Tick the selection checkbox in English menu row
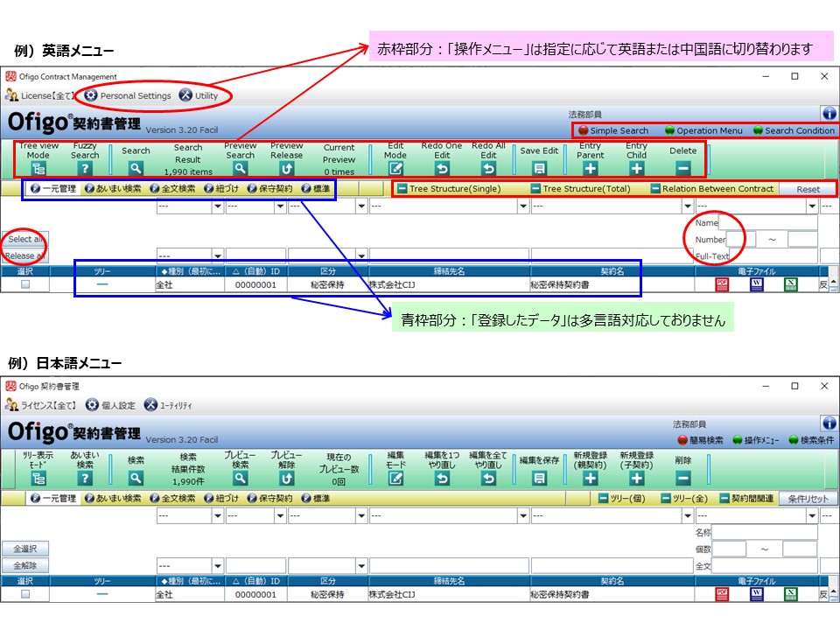Image resolution: width=840 pixels, height=630 pixels. (25, 284)
